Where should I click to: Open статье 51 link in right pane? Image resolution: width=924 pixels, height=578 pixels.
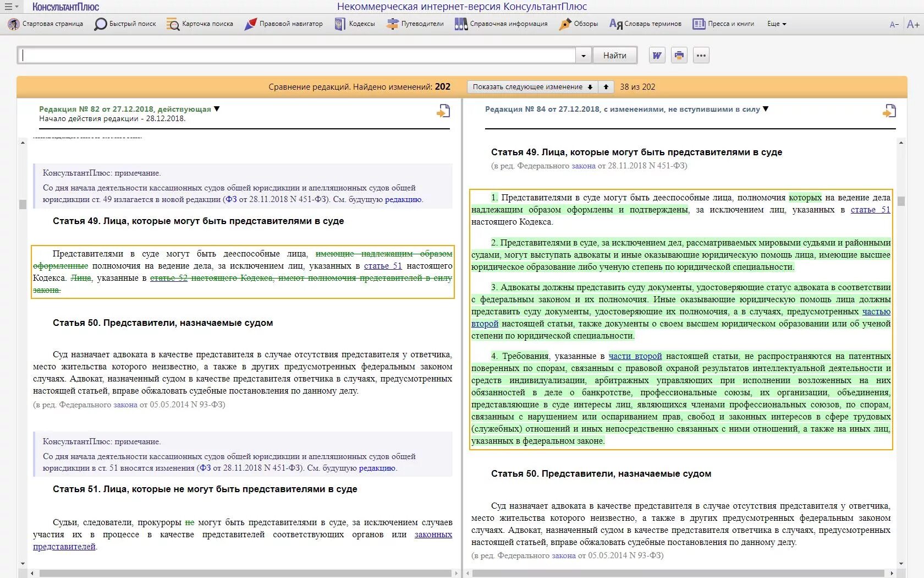click(870, 210)
